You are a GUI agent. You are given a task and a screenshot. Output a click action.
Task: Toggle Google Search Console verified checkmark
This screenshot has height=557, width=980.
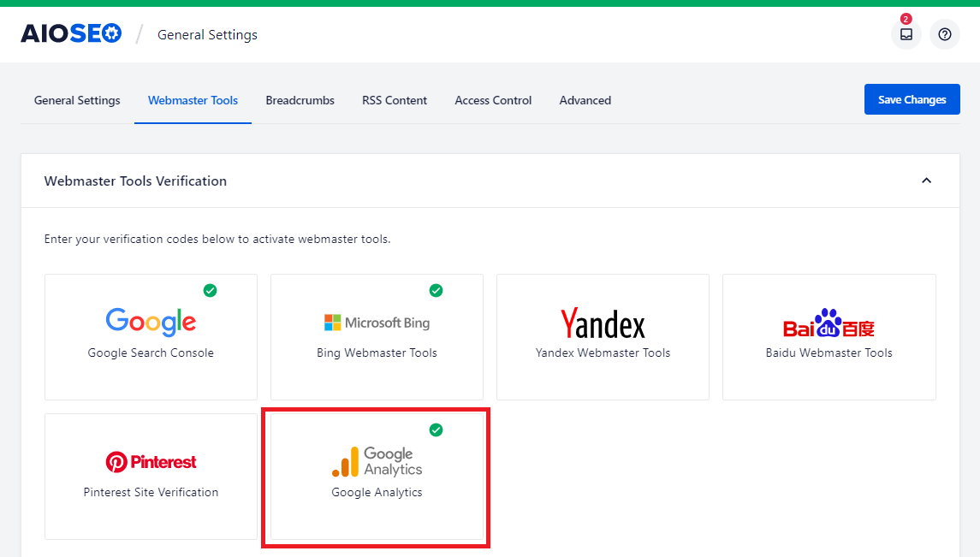(x=210, y=291)
